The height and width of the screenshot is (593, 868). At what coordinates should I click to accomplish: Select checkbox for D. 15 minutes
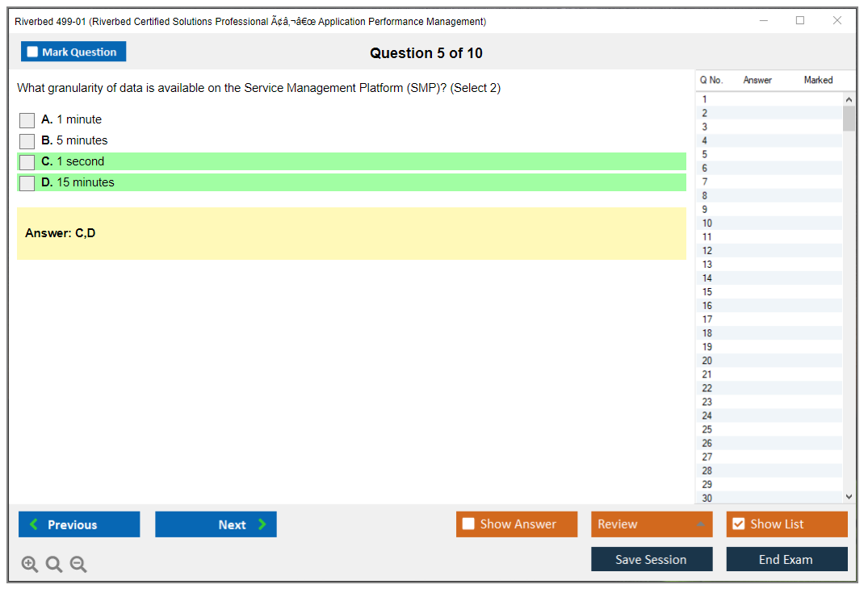pyautogui.click(x=27, y=183)
